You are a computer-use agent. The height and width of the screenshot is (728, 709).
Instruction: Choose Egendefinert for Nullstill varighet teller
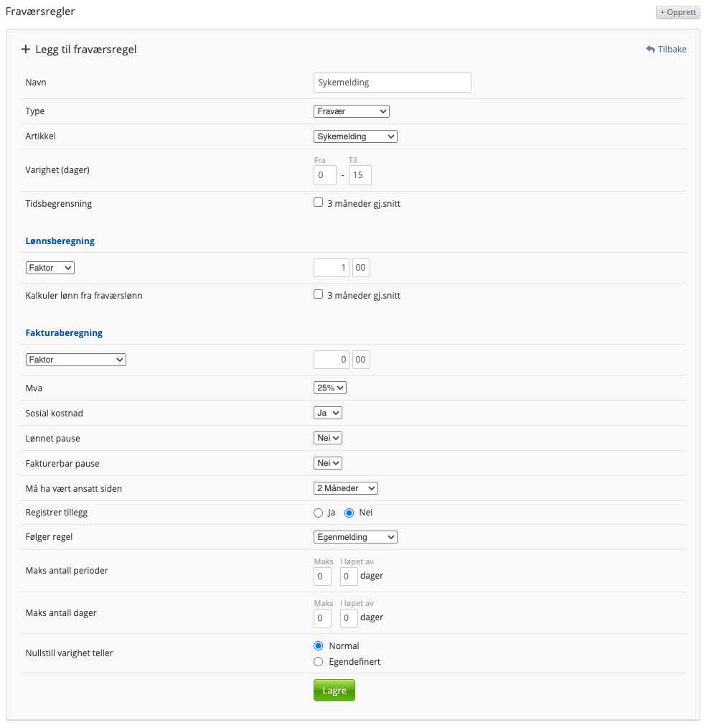tap(319, 661)
